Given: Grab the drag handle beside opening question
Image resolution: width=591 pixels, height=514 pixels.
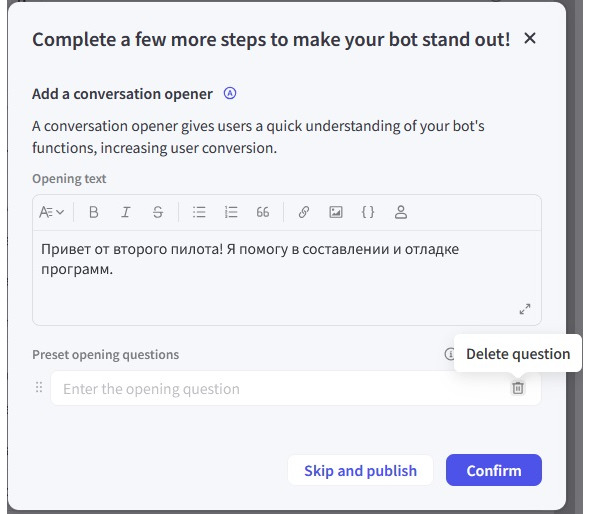Looking at the screenshot, I should [x=39, y=387].
